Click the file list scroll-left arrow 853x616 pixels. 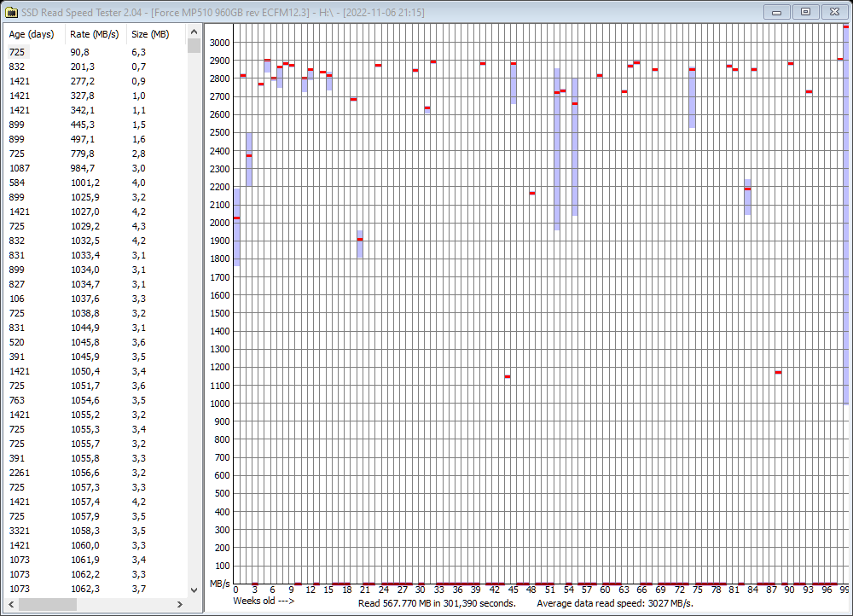[11, 604]
